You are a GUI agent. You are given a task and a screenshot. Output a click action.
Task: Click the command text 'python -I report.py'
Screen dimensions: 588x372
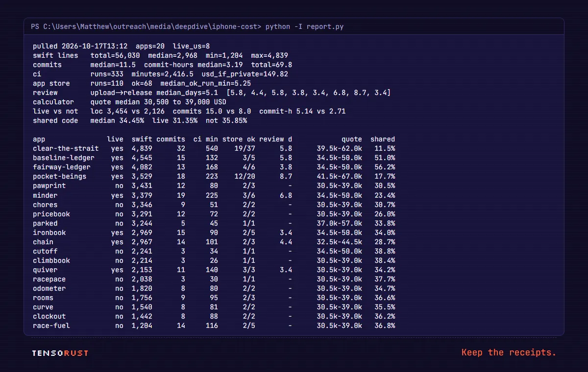pyautogui.click(x=304, y=26)
